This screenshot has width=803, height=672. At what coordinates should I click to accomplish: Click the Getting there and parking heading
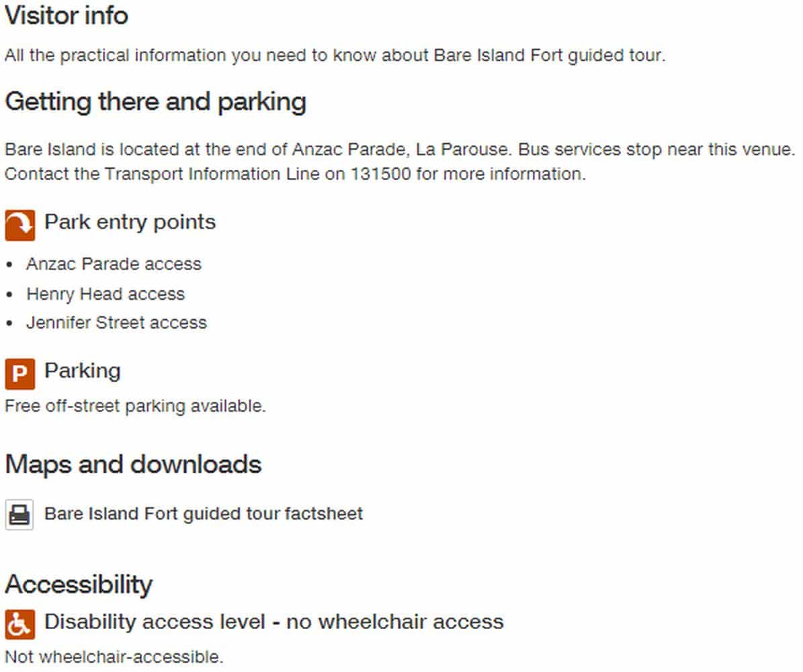click(x=156, y=102)
